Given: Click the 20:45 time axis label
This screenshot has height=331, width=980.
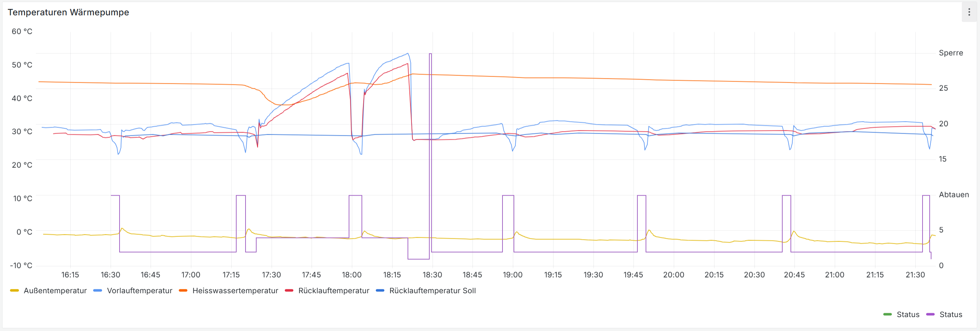Looking at the screenshot, I should point(794,275).
